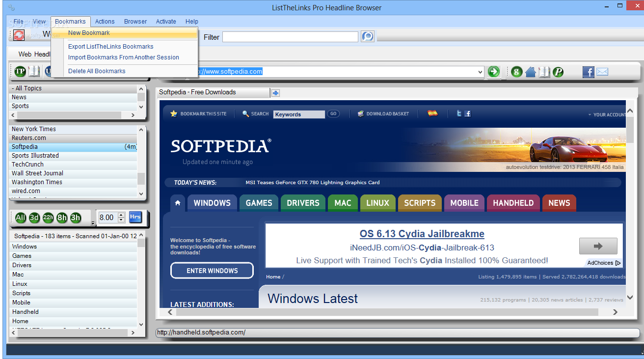
Task: Open the Actions menu
Action: (105, 22)
